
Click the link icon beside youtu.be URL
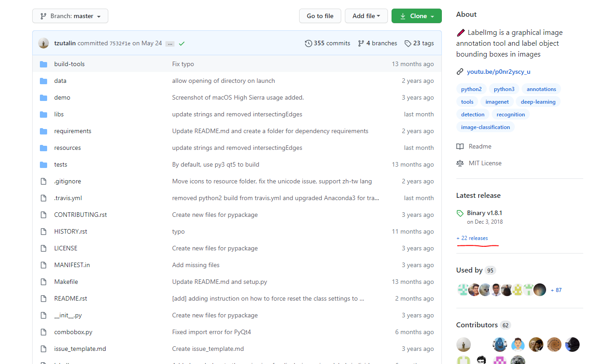[x=460, y=72]
